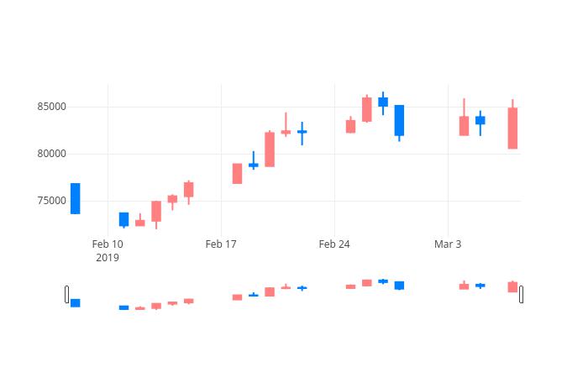The image size is (588, 378).
Task: Click the red Feb 18 candlestick near 78000
Action: tap(238, 174)
